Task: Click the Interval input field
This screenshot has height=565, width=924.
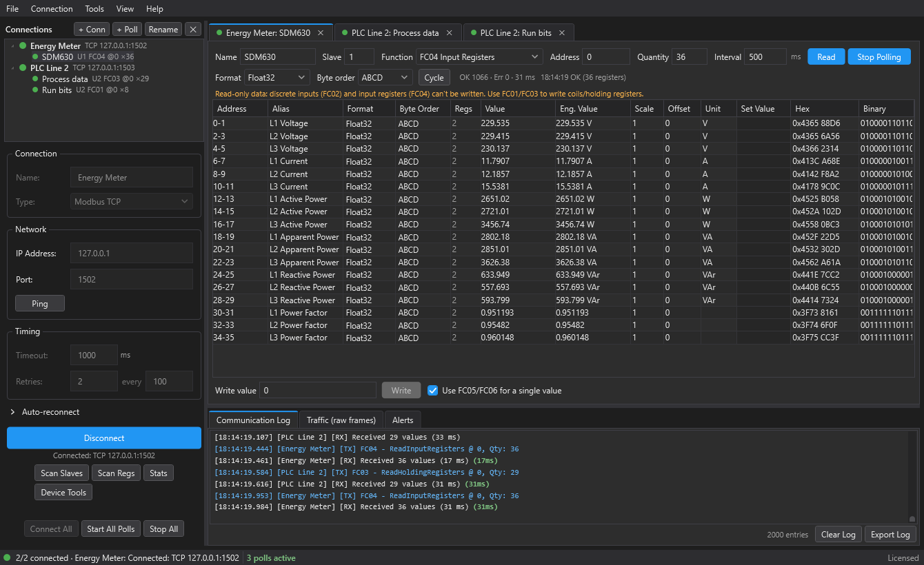Action: (765, 57)
